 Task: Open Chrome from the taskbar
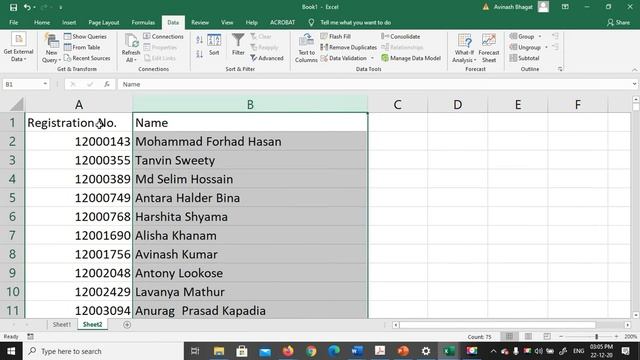[x=311, y=351]
